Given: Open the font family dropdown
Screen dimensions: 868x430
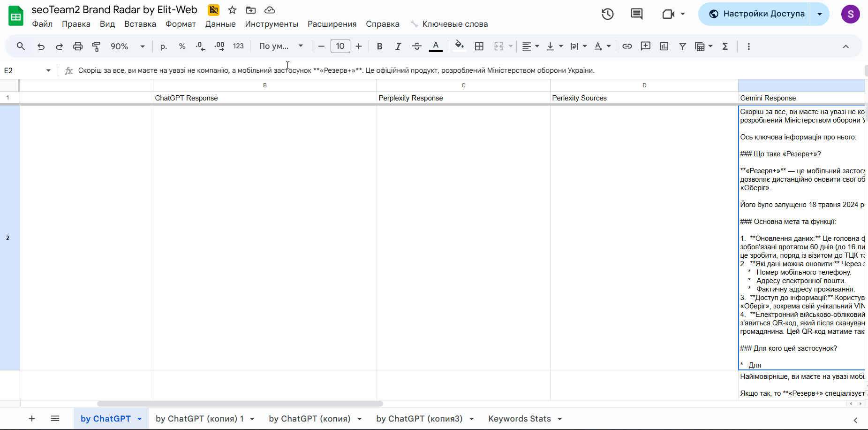Looking at the screenshot, I should coord(281,46).
